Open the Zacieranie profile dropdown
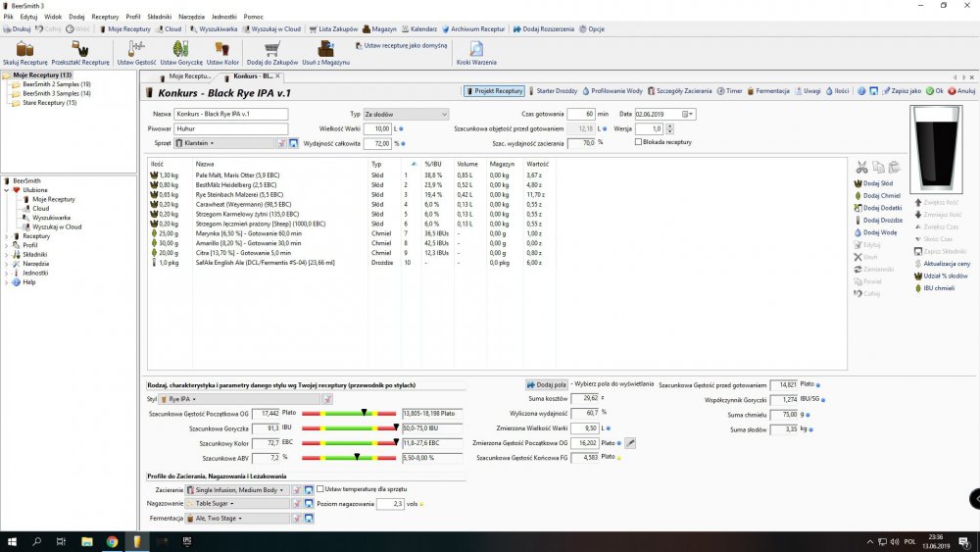 pos(239,489)
